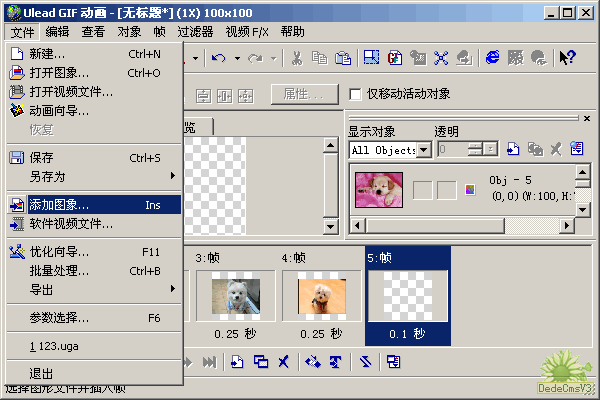Click the duplicate frame icon
Image resolution: width=600 pixels, height=400 pixels.
pyautogui.click(x=261, y=362)
